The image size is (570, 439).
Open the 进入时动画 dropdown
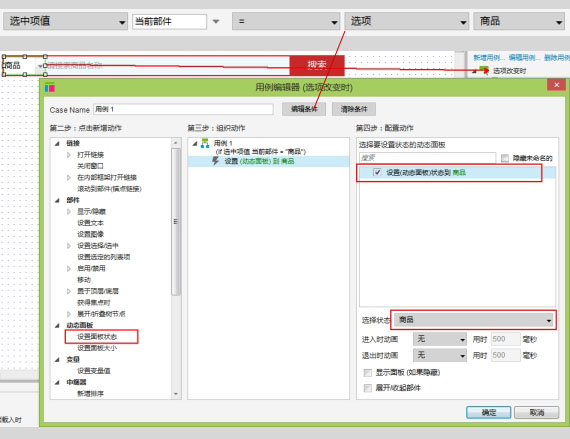pyautogui.click(x=440, y=339)
